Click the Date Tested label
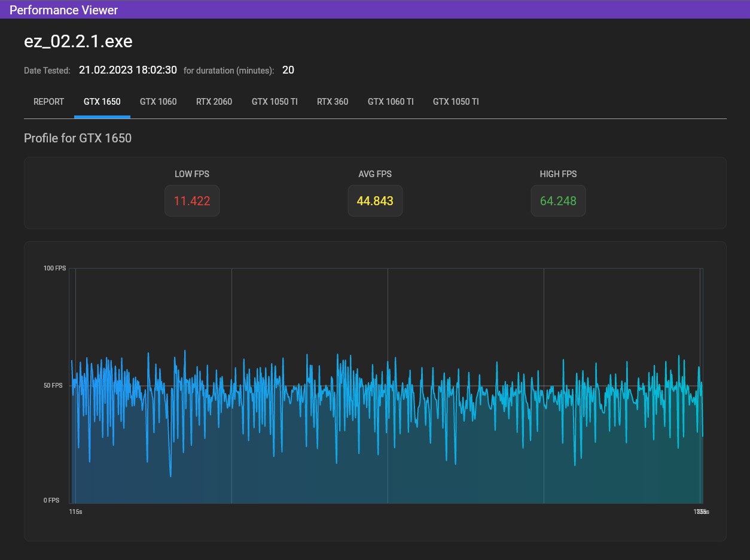The image size is (750, 560). (x=47, y=71)
